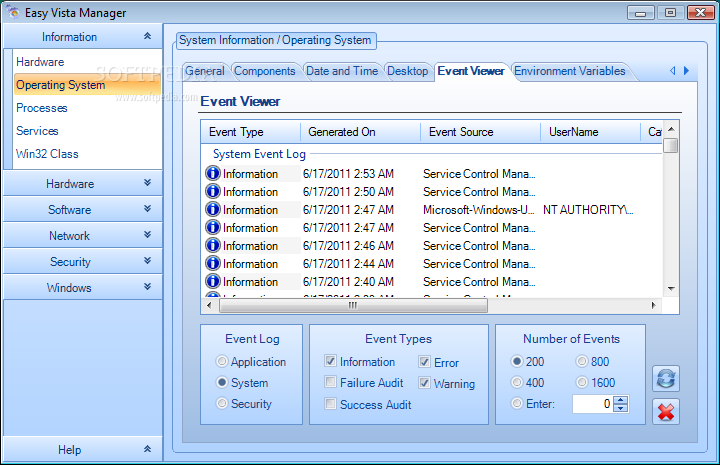Toggle Warning event type checkbox

tap(424, 383)
